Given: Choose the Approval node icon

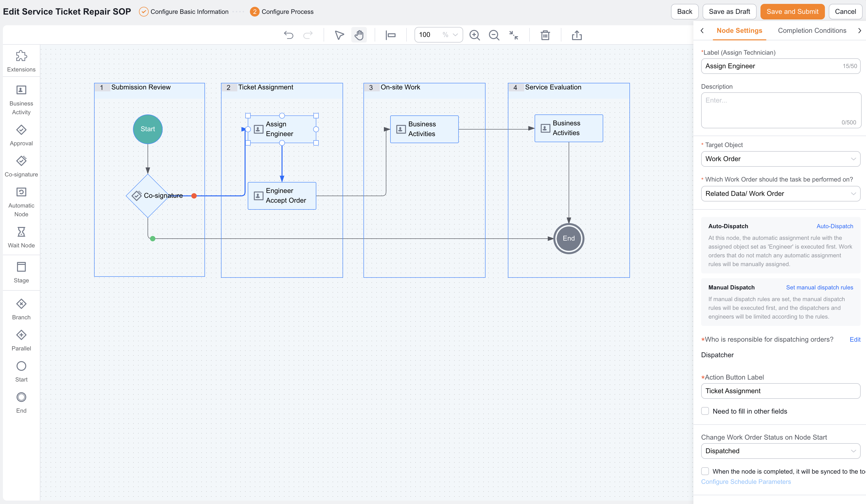Looking at the screenshot, I should (x=21, y=130).
